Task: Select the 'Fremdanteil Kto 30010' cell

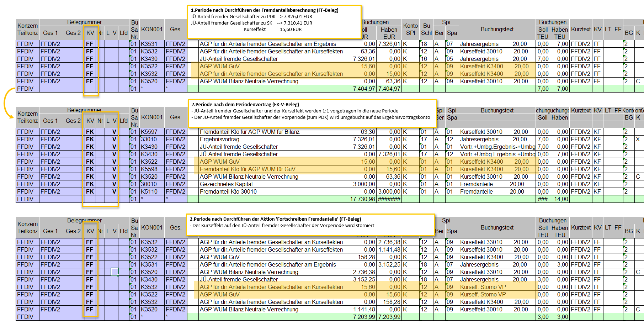Action: [x=273, y=191]
